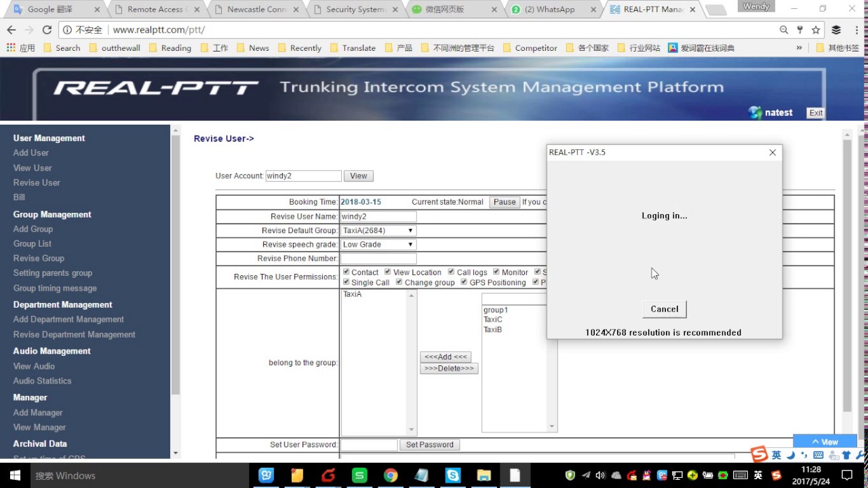868x488 pixels.
Task: Select group1 in the available groups list
Action: coord(496,310)
